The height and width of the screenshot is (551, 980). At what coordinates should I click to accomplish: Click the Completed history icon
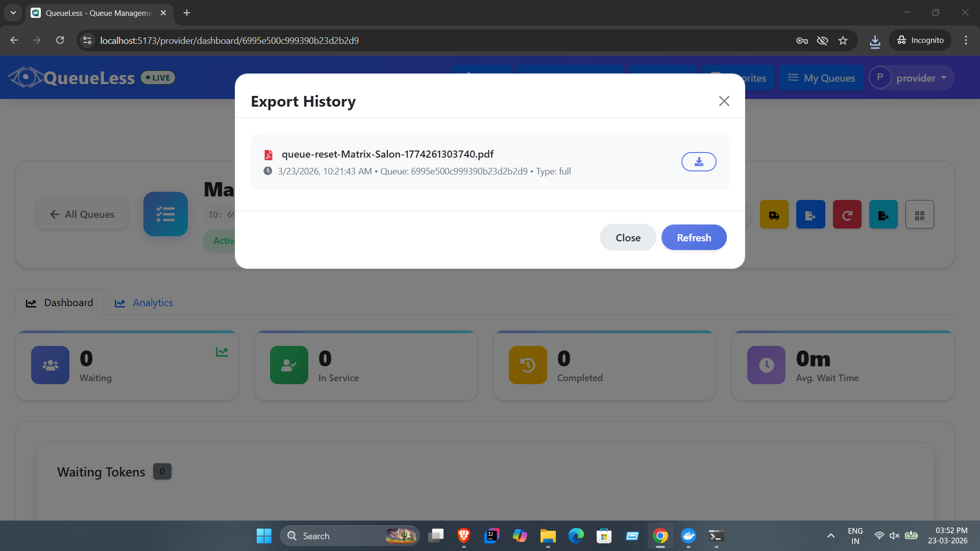click(528, 365)
